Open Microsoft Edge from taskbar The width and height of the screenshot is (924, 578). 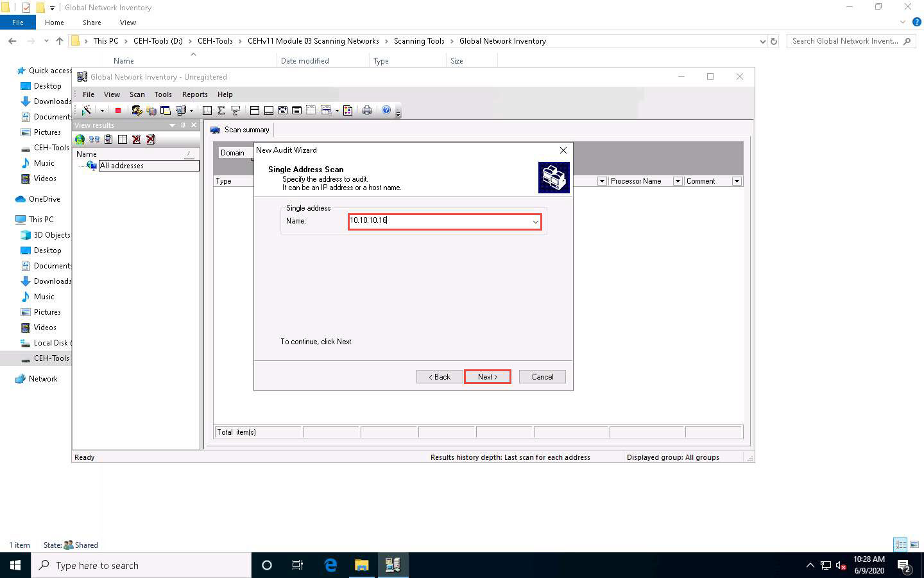pos(330,565)
